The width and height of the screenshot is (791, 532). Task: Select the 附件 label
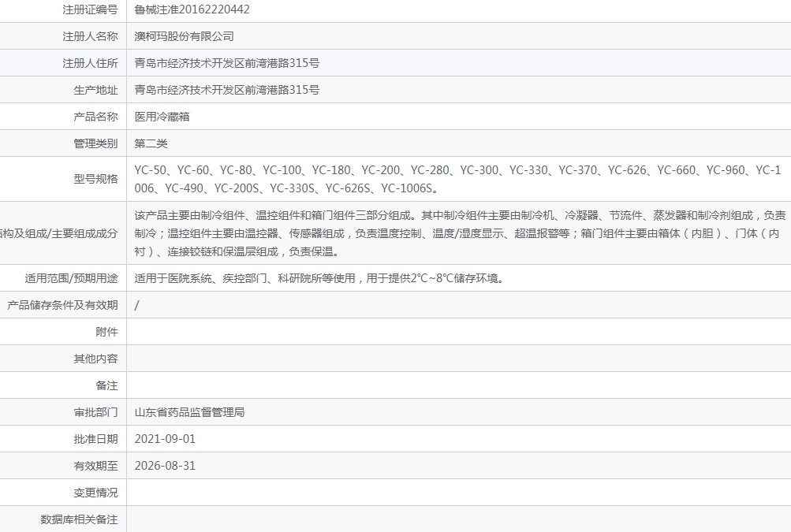pos(106,332)
